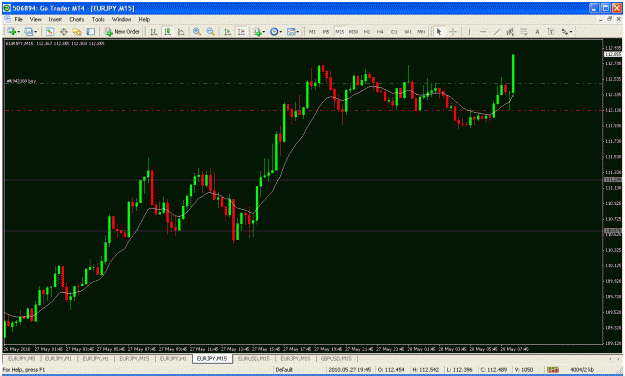Select the M5 timeframe button
The height and width of the screenshot is (376, 625).
(326, 31)
